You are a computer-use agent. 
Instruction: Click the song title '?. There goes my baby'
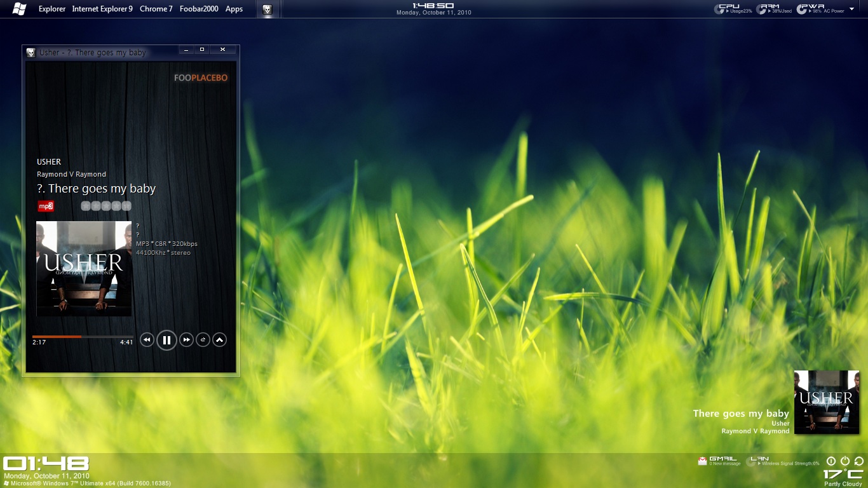96,188
